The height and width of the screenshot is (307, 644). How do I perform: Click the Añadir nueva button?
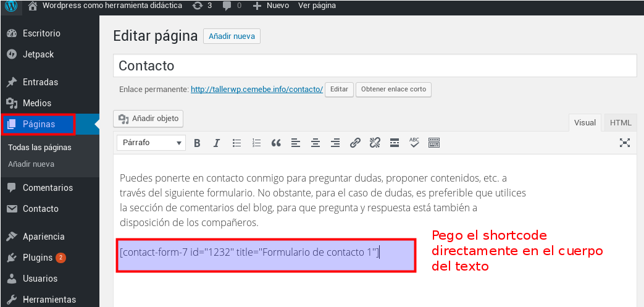232,36
